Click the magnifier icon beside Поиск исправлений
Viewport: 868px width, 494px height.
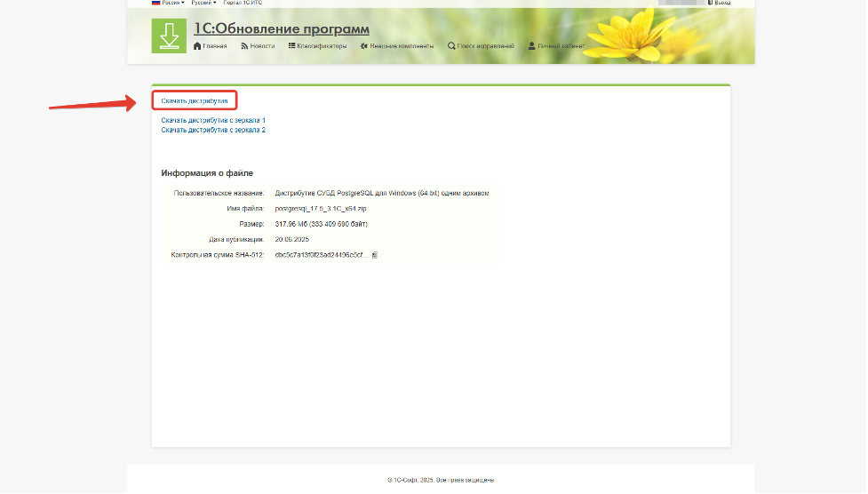[451, 46]
